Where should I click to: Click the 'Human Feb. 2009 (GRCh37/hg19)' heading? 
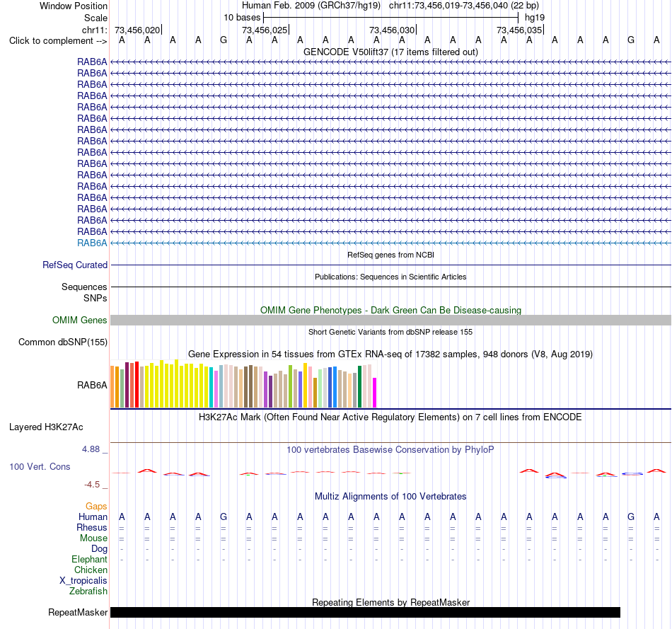pyautogui.click(x=311, y=6)
